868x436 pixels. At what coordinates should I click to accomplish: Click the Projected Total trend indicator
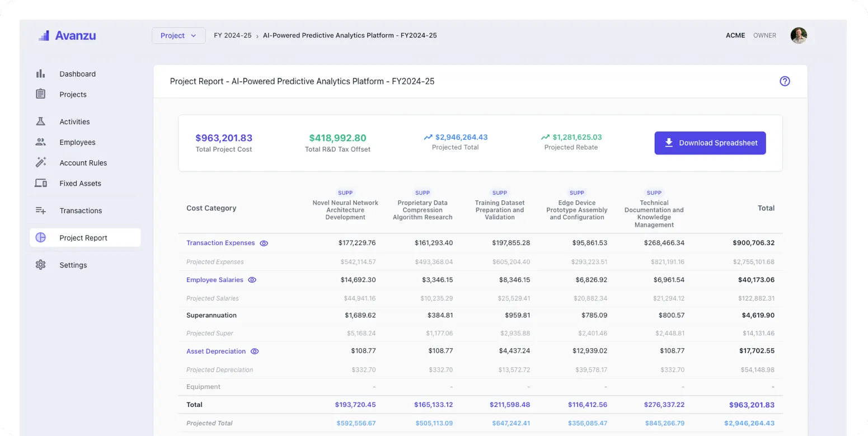(x=428, y=137)
